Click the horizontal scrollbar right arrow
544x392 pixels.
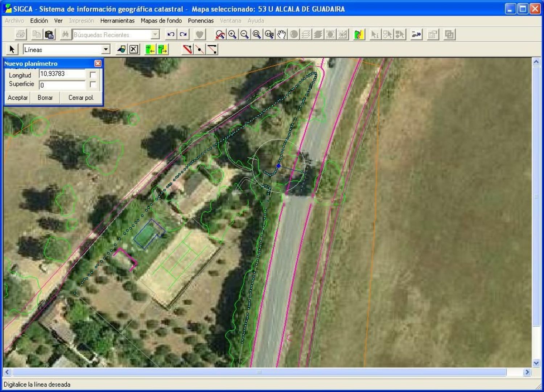click(527, 372)
